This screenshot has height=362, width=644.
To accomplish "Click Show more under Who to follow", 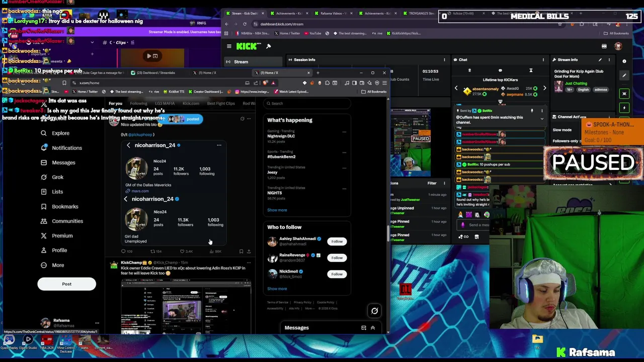I will [x=277, y=289].
